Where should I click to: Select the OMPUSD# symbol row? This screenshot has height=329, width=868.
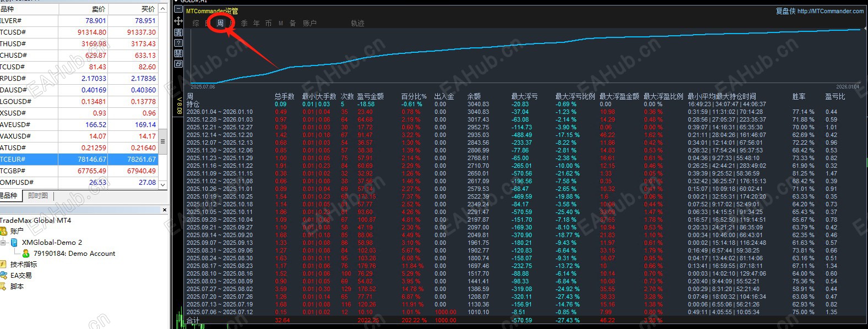coord(79,183)
